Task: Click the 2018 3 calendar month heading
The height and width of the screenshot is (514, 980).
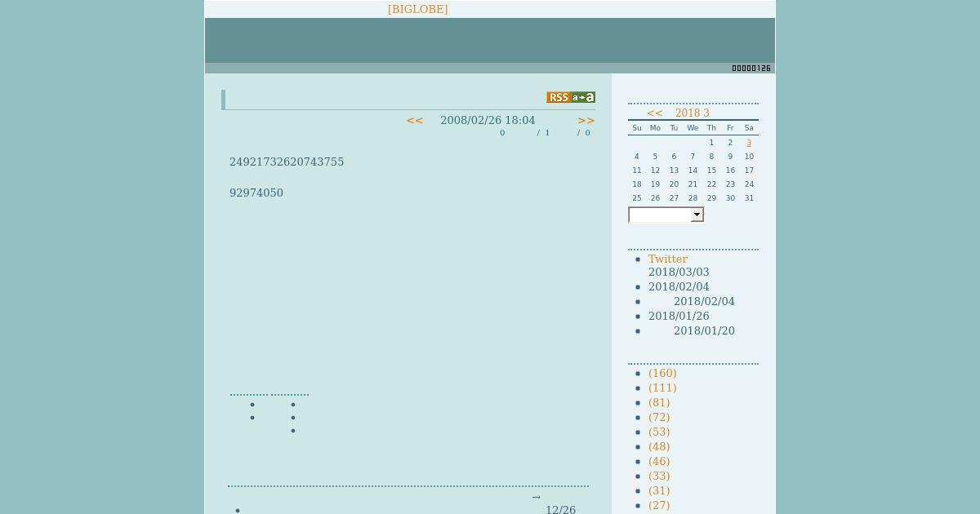Action: [x=693, y=113]
